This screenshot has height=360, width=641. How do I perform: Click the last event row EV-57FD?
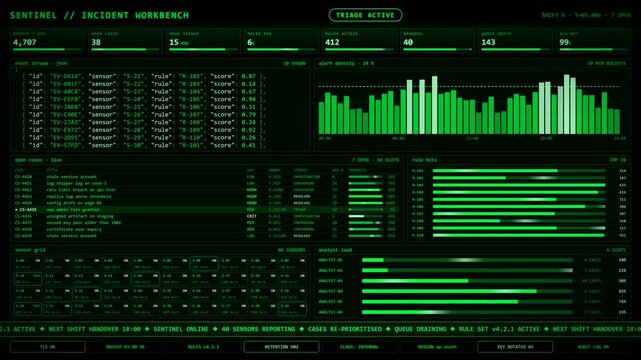(144, 145)
